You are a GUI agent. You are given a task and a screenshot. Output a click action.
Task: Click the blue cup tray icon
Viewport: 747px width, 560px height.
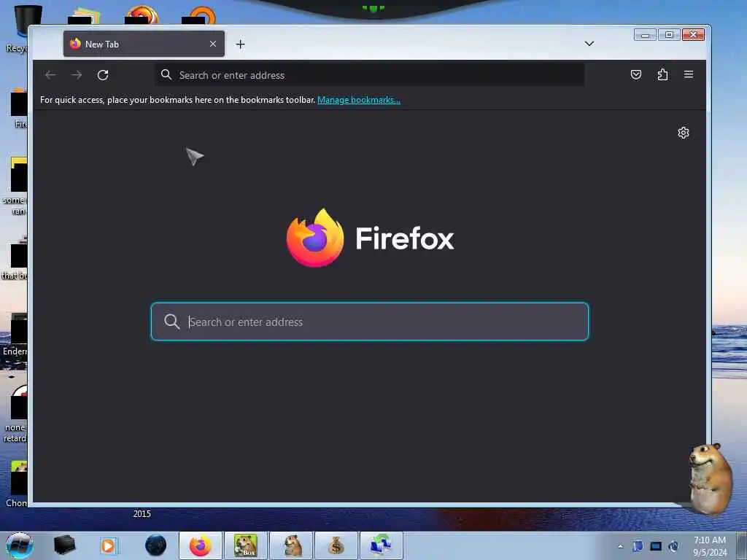638,546
